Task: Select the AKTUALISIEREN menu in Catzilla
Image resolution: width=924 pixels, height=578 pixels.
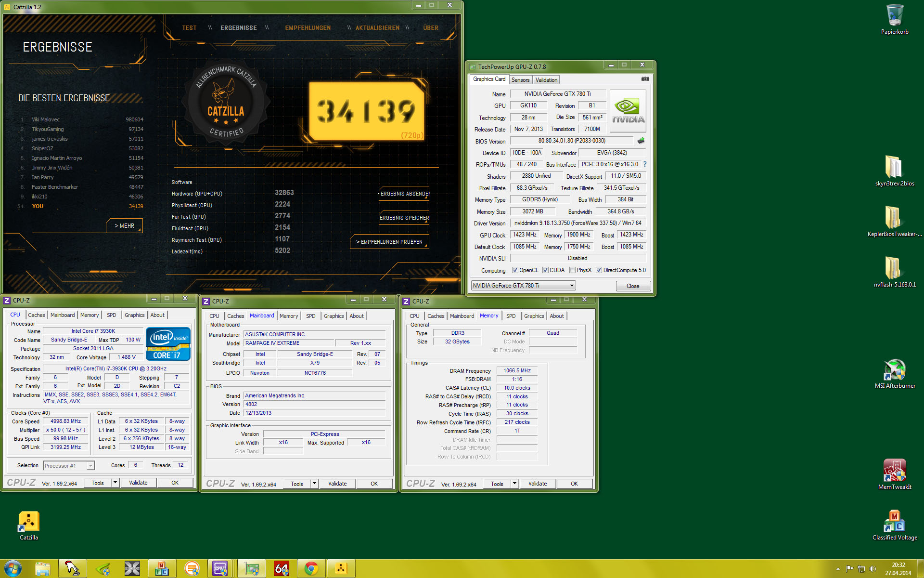Action: point(377,28)
